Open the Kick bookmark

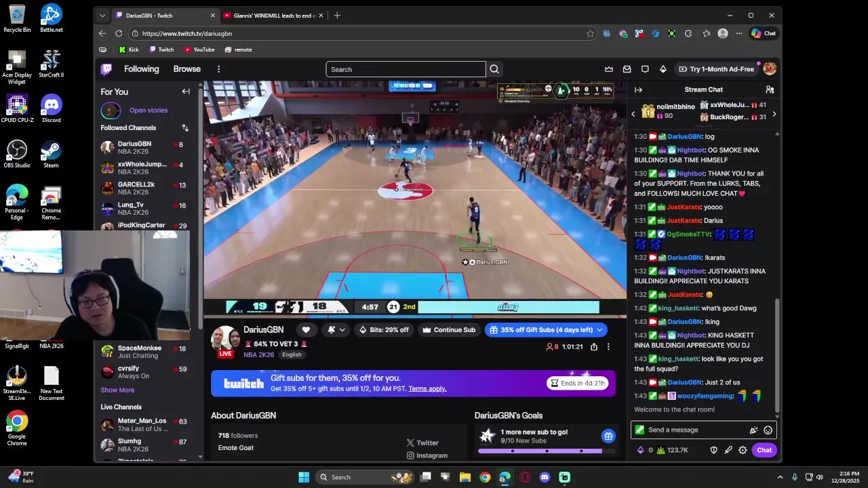(129, 49)
